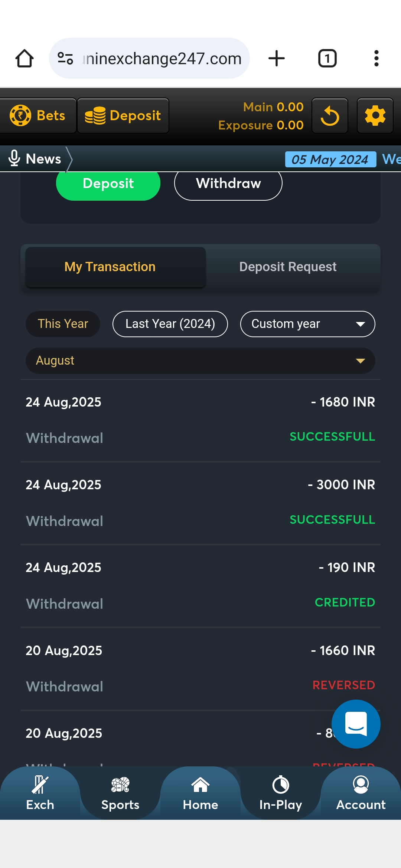Tap the site info icon in address bar
The height and width of the screenshot is (868, 401).
pos(65,59)
